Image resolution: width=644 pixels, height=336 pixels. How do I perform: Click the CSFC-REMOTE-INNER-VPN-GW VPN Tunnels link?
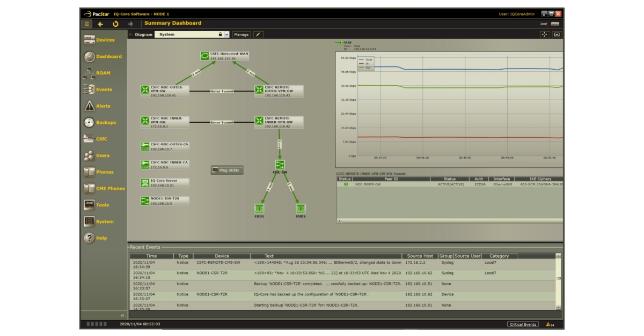371,174
